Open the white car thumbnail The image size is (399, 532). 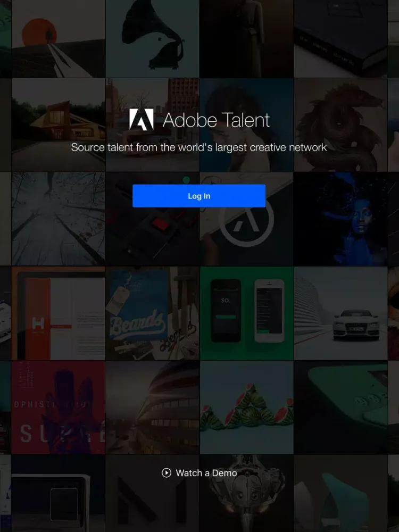(340, 313)
